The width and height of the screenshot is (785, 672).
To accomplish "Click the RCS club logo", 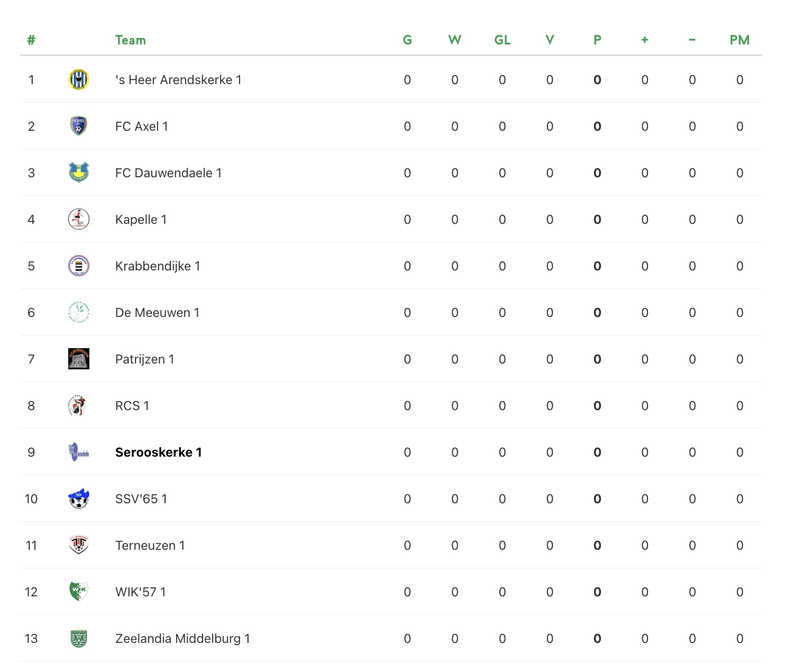I will coord(79,406).
